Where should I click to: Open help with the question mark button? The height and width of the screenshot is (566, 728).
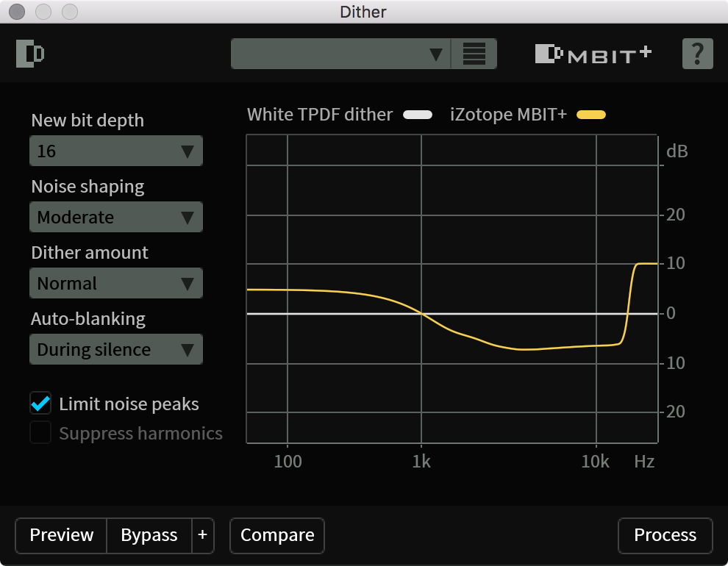697,54
